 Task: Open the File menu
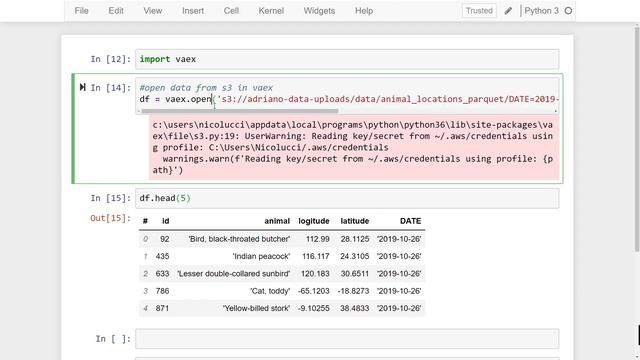[81, 11]
